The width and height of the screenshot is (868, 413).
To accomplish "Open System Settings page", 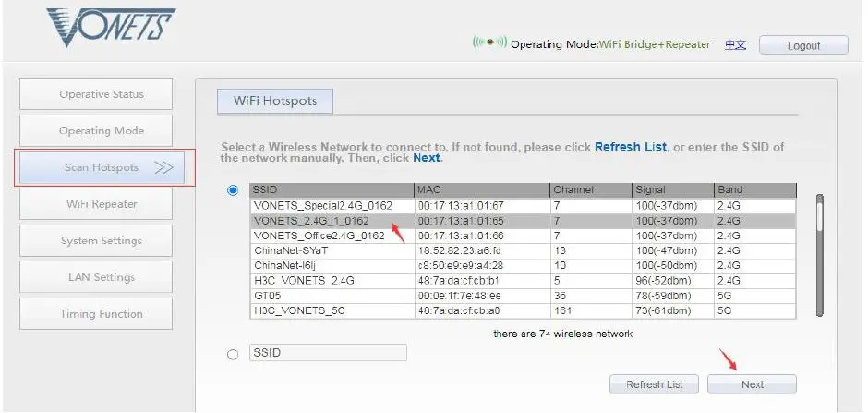I will pos(96,240).
